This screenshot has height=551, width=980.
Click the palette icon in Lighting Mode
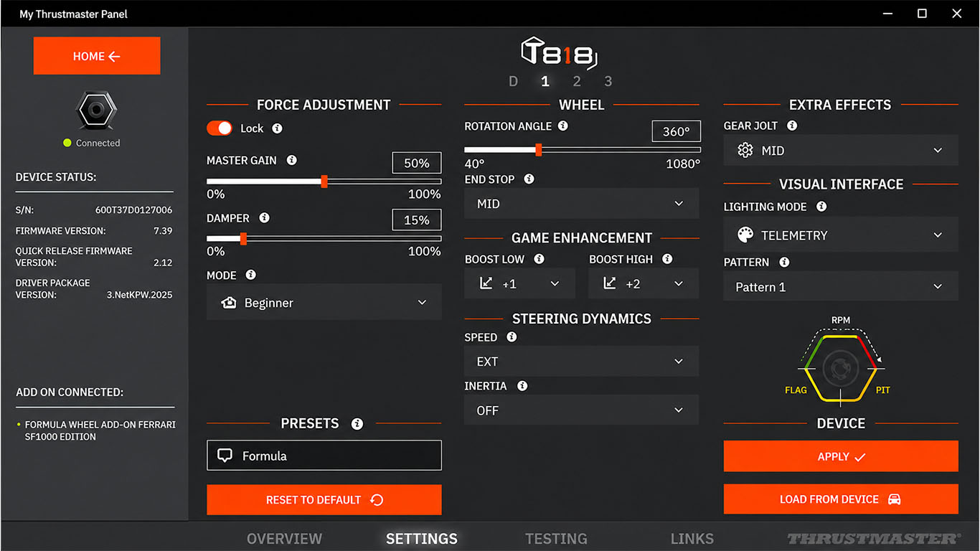[x=745, y=235]
